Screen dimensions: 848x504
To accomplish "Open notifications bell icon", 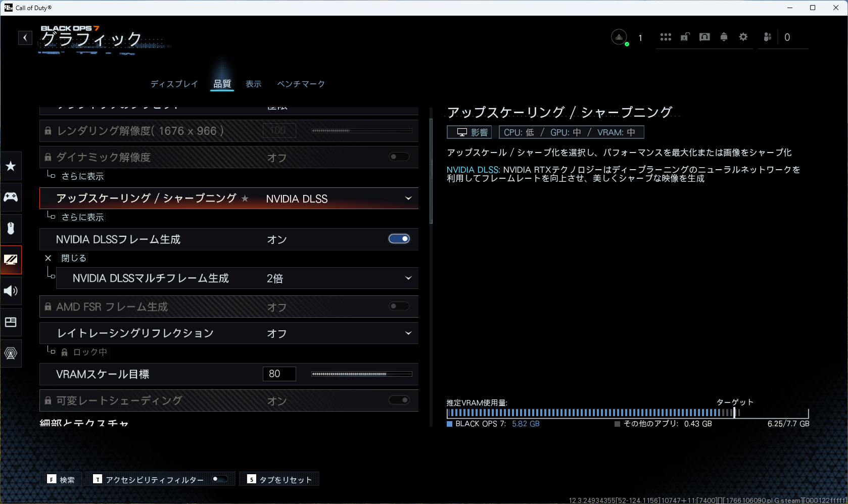I will pos(724,37).
